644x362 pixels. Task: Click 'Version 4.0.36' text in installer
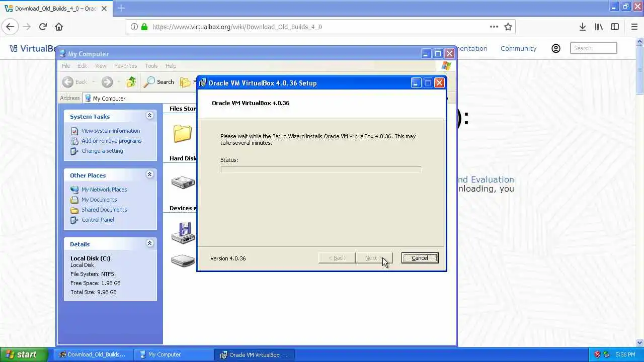coord(228,258)
